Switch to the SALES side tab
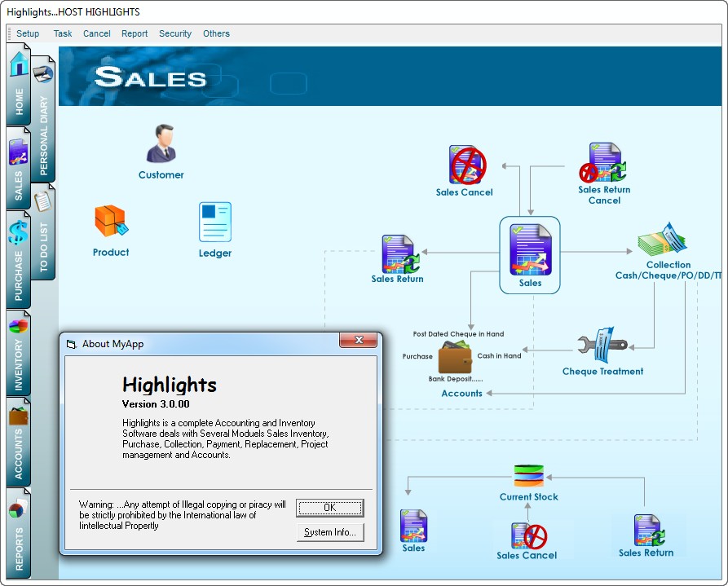The height and width of the screenshot is (586, 728). click(19, 168)
